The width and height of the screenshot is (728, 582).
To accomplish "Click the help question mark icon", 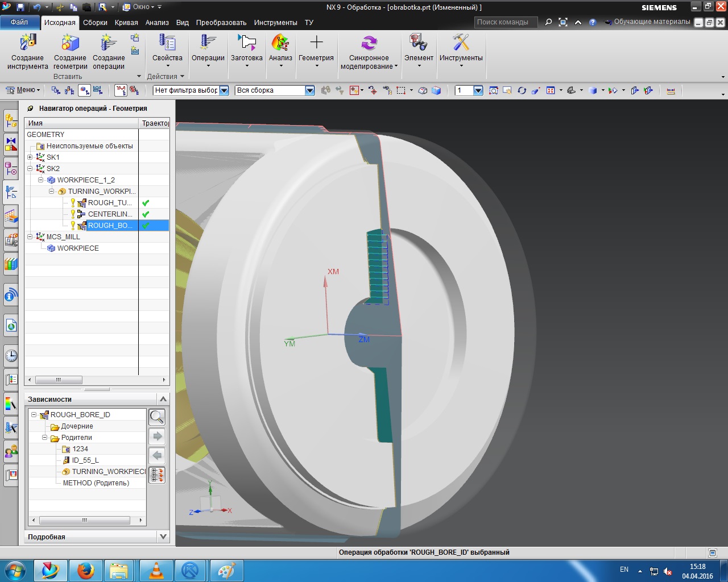I will pos(593,22).
